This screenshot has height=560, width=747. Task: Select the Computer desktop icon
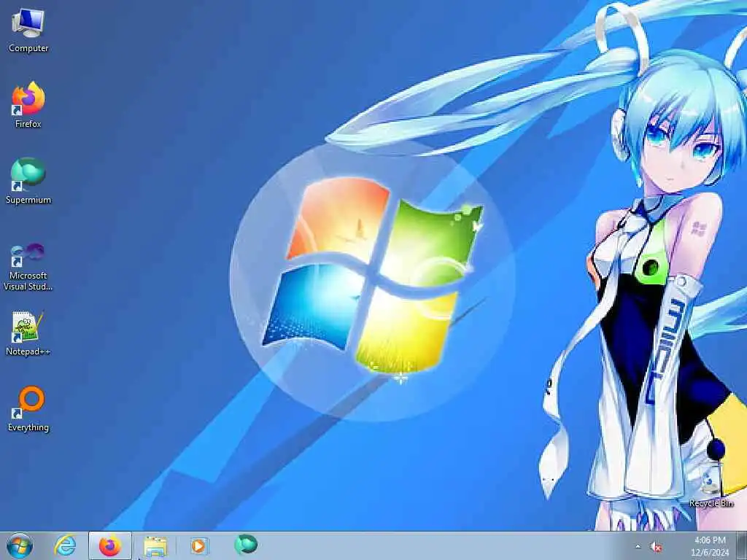(x=28, y=30)
